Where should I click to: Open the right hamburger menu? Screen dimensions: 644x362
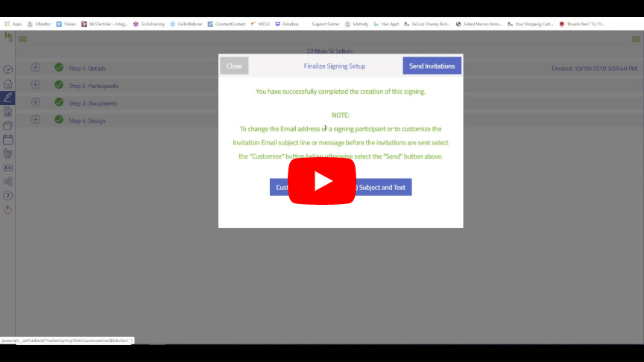tap(636, 39)
